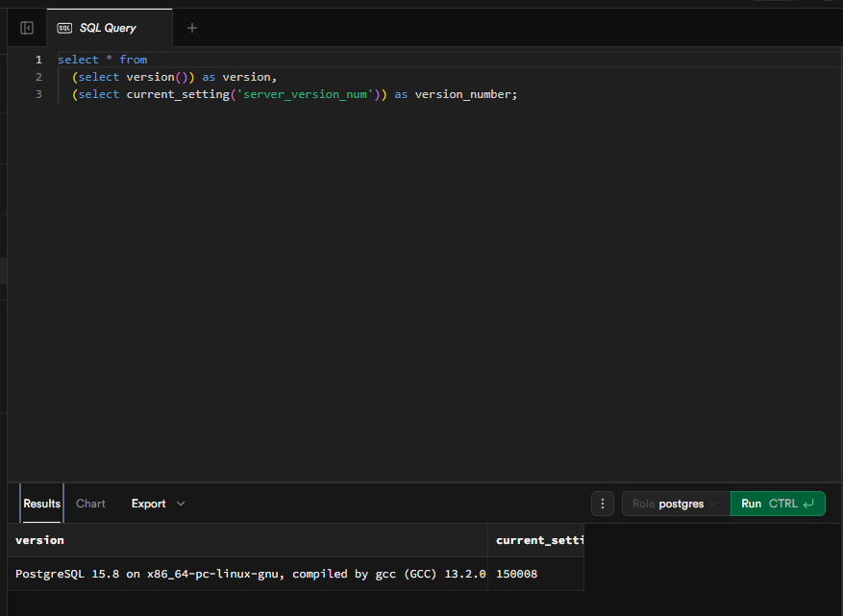Click the SQL icon in query tab
This screenshot has width=843, height=616.
pyautogui.click(x=64, y=28)
